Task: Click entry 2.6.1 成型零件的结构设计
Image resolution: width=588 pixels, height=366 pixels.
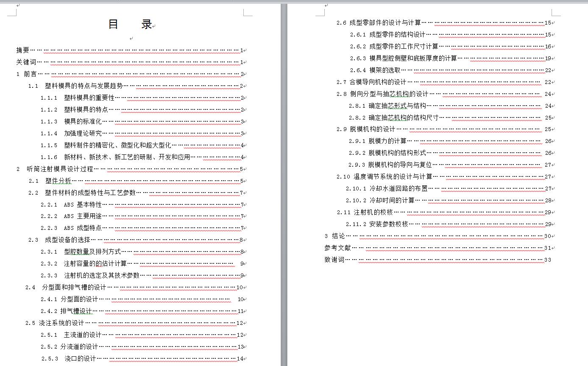Action: pos(451,34)
